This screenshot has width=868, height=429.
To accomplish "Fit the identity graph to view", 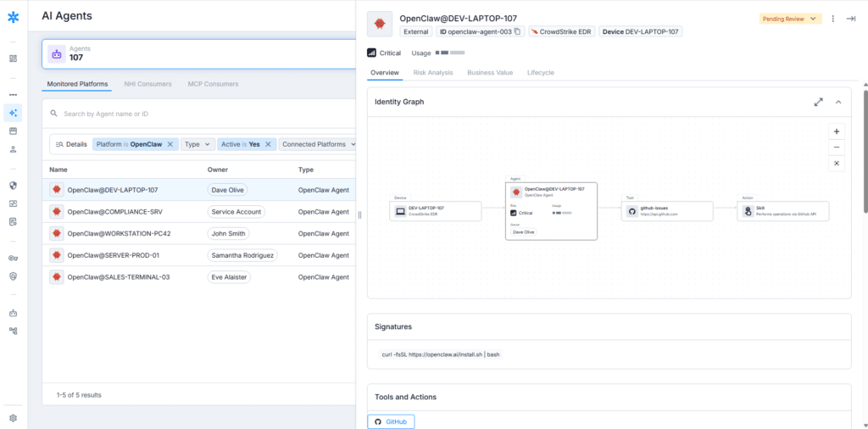I will click(x=837, y=164).
